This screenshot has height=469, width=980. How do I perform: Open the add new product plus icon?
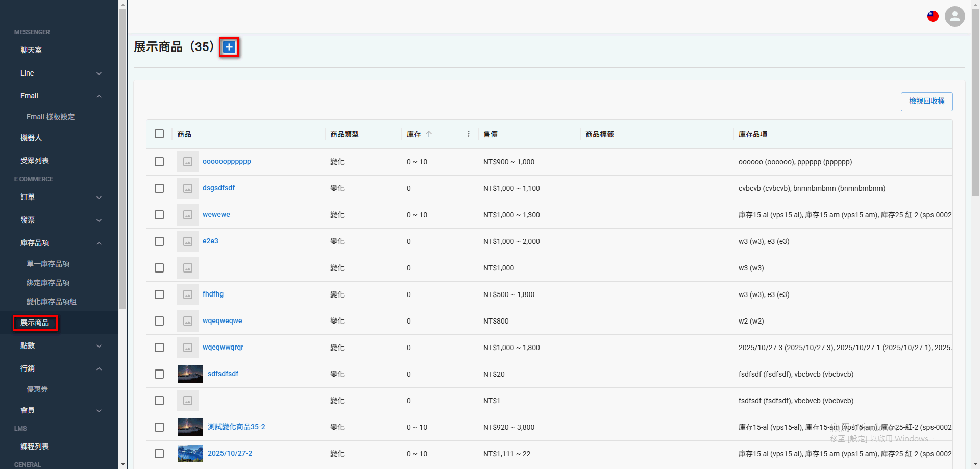pyautogui.click(x=229, y=47)
